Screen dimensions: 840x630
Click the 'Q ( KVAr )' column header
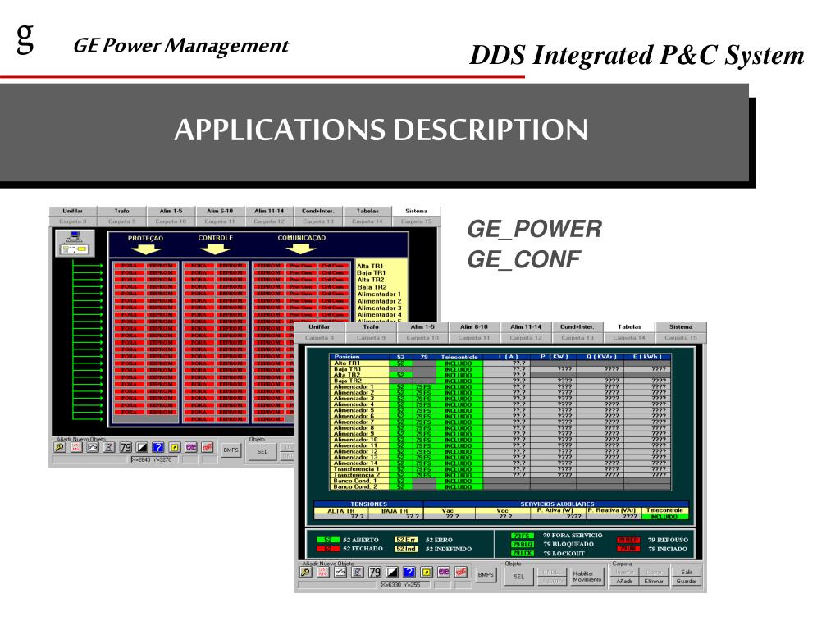600,357
